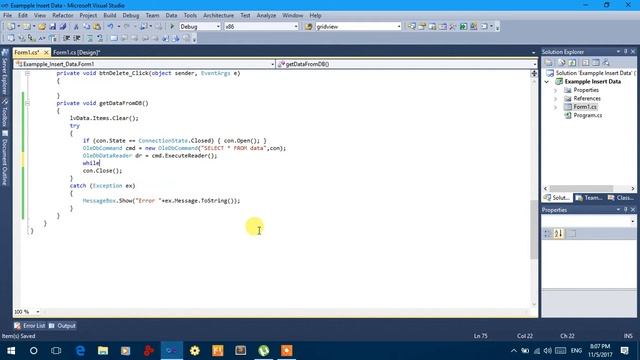Start debugging with the green play icon
The height and width of the screenshot is (360, 640).
(172, 27)
